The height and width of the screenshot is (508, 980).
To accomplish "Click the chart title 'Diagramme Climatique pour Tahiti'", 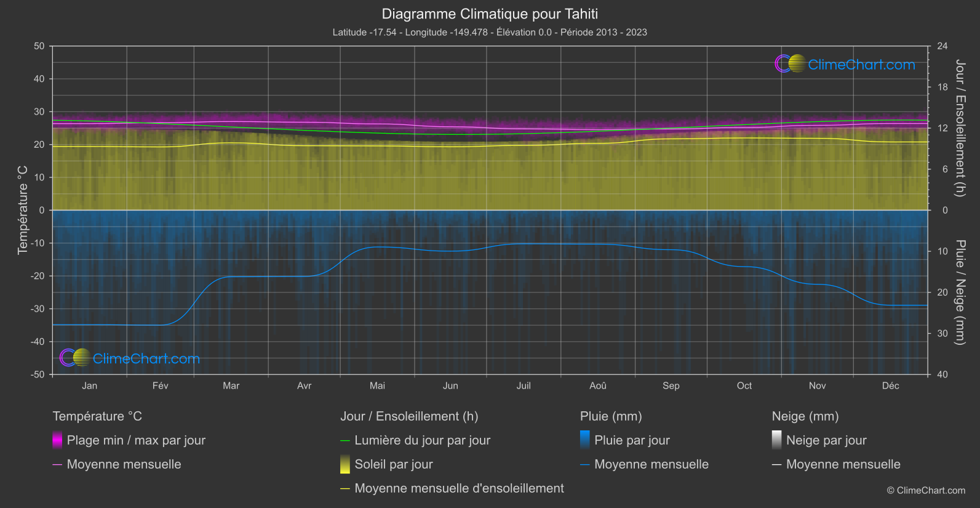I will coord(490,14).
